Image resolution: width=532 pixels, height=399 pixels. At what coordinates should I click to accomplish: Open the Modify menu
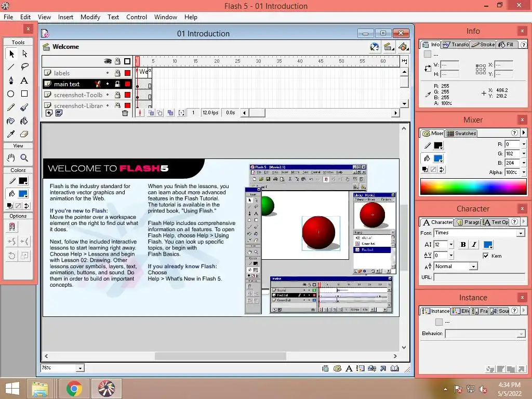90,17
